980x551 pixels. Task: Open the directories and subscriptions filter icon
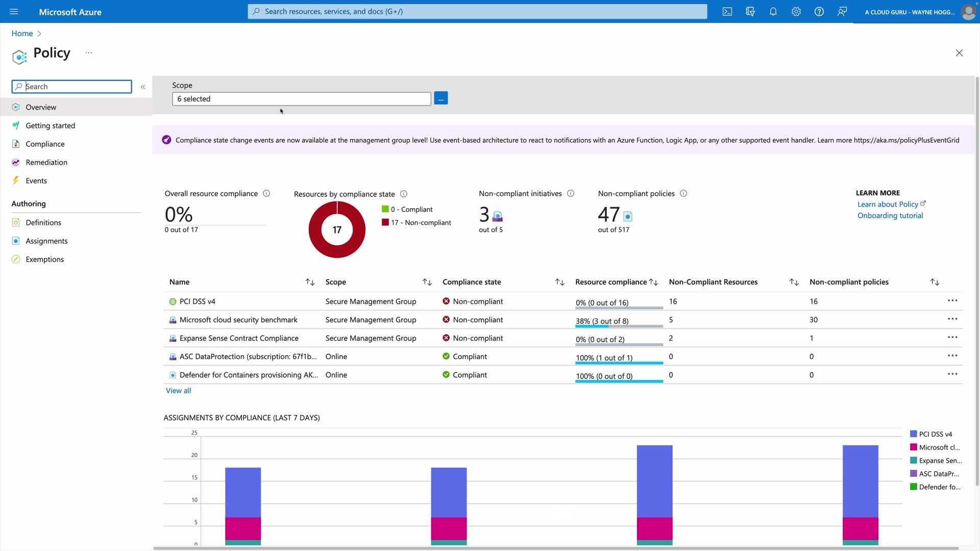click(x=750, y=12)
